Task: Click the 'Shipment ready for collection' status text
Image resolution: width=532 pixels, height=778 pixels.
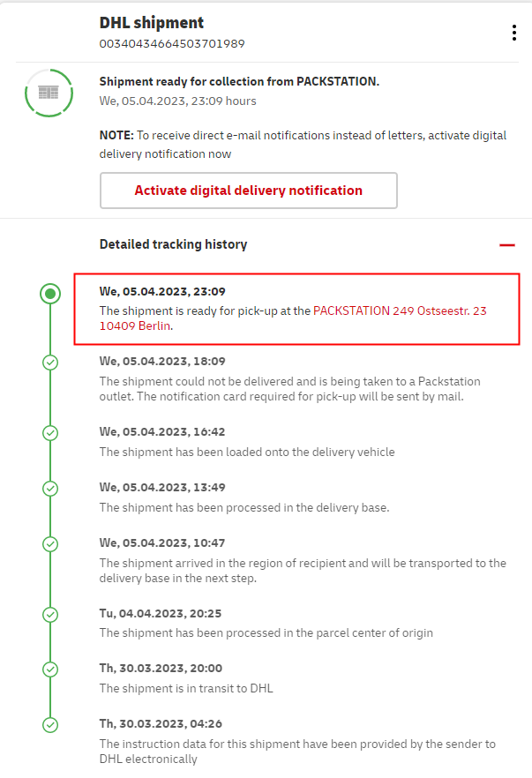Action: point(239,81)
